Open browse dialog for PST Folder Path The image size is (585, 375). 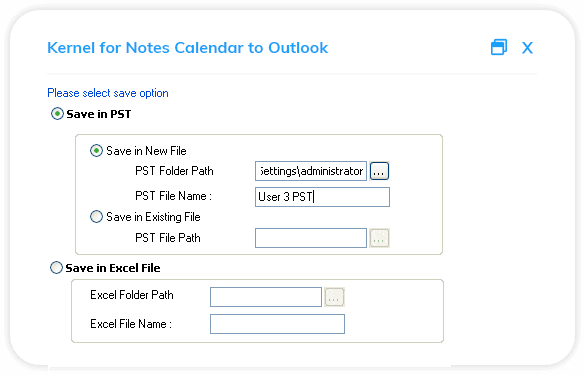point(379,171)
